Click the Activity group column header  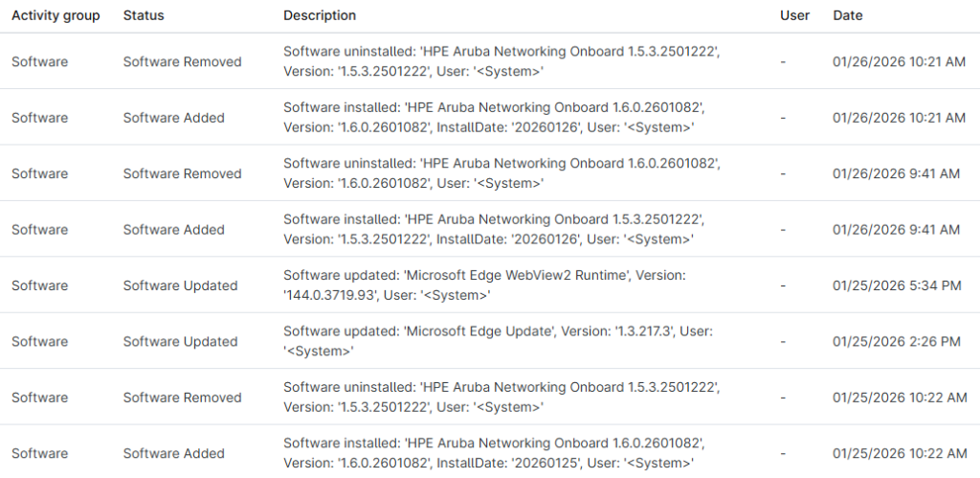[x=56, y=15]
